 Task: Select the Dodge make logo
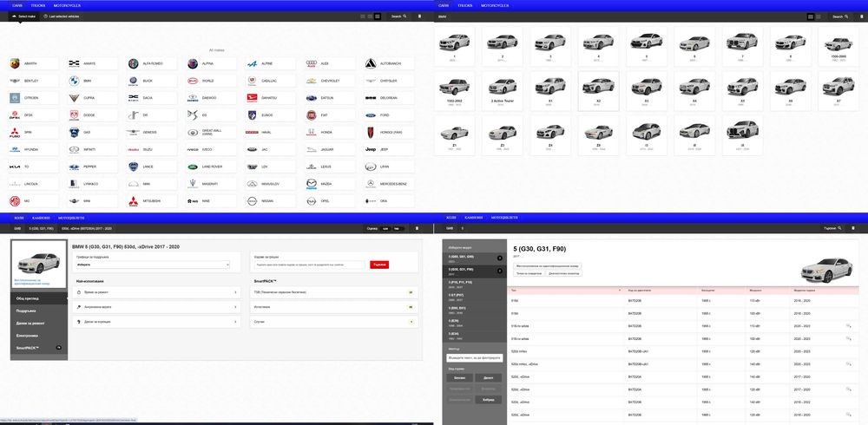click(74, 115)
